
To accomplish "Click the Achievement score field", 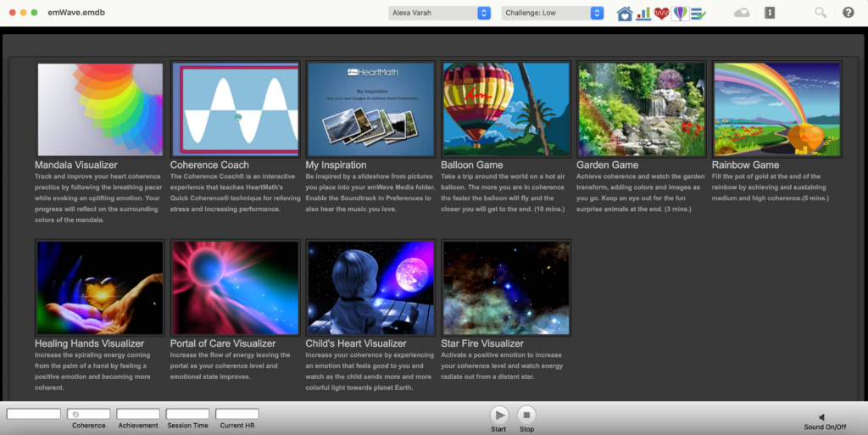I will click(138, 414).
